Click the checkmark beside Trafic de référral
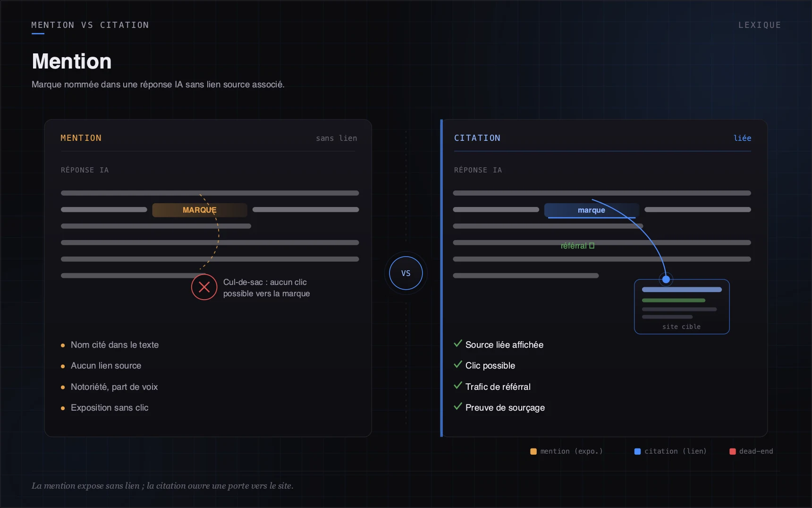The image size is (812, 508). click(457, 386)
